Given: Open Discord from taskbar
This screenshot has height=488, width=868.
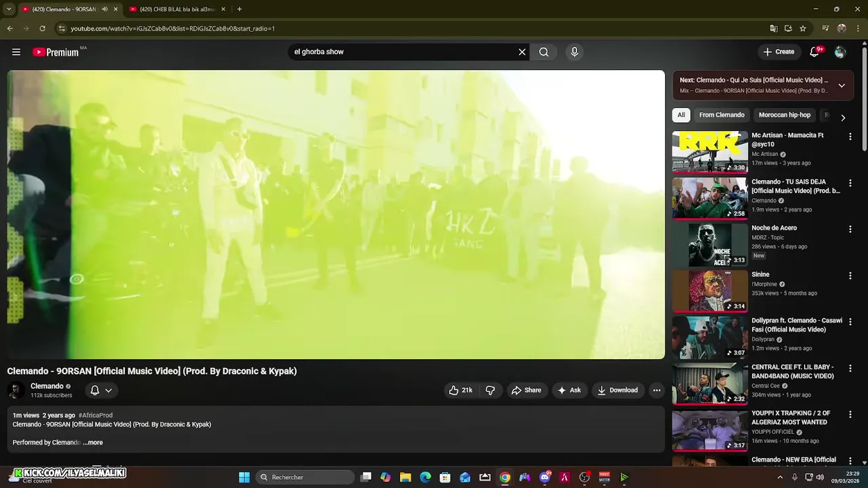Looking at the screenshot, I should [x=545, y=477].
